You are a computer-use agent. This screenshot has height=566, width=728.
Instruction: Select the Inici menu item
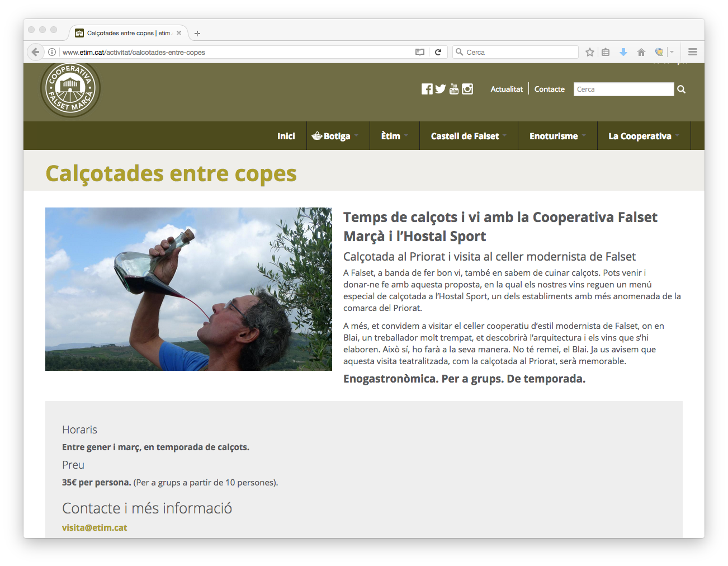point(286,136)
